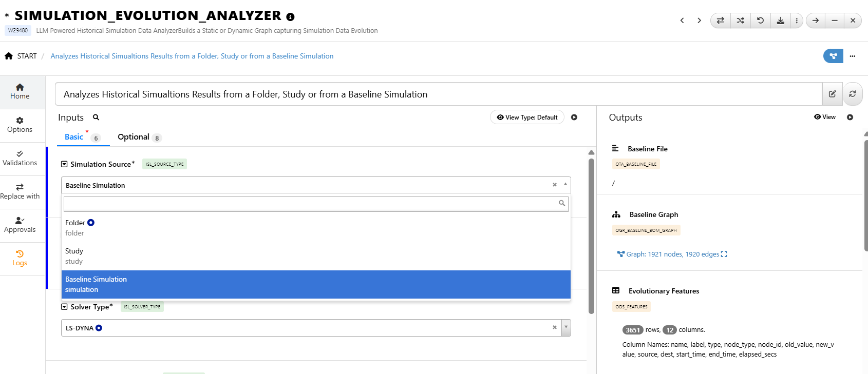Open the Graph: 1921 nodes, 1920 edges link
Image resolution: width=868 pixels, height=374 pixels.
pos(672,254)
